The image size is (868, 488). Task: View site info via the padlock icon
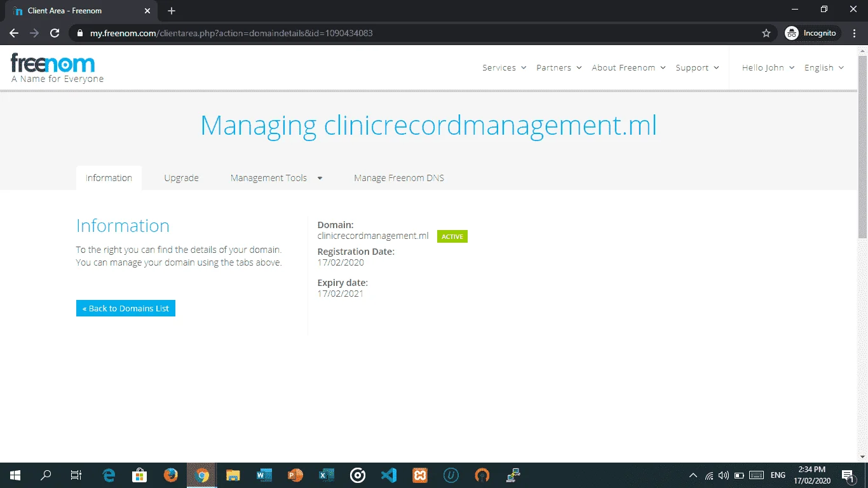pos(80,33)
